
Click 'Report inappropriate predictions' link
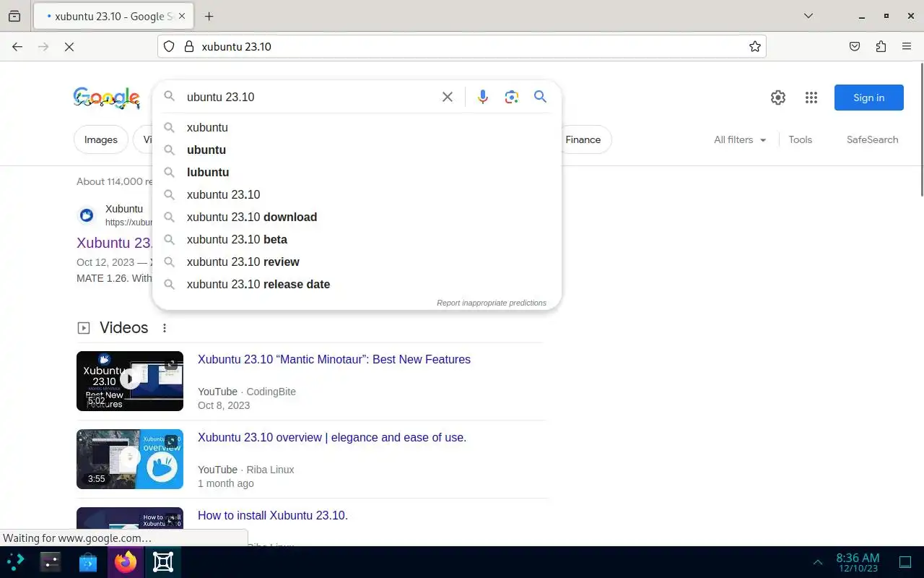pyautogui.click(x=492, y=303)
